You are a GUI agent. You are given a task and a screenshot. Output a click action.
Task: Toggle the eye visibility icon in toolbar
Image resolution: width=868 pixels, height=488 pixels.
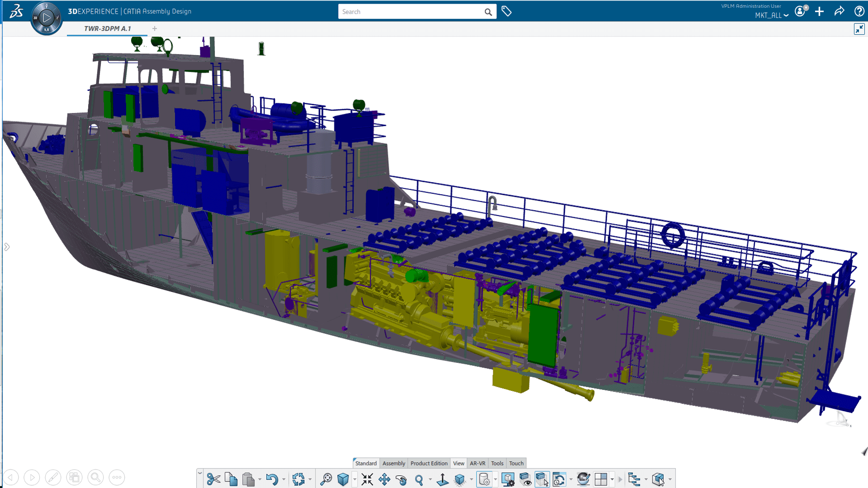click(x=525, y=479)
